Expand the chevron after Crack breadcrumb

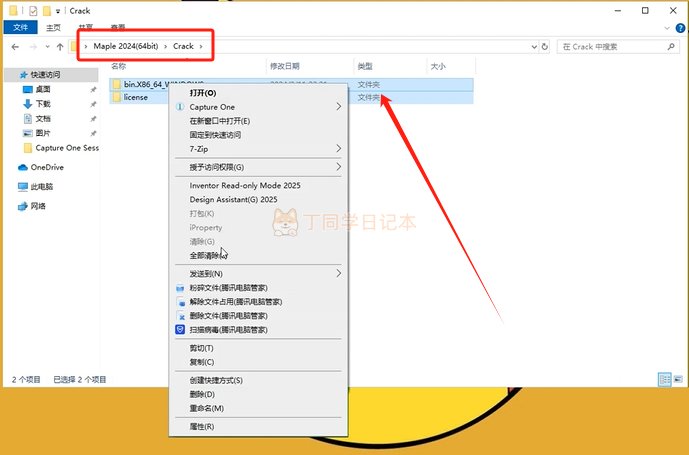(x=201, y=46)
